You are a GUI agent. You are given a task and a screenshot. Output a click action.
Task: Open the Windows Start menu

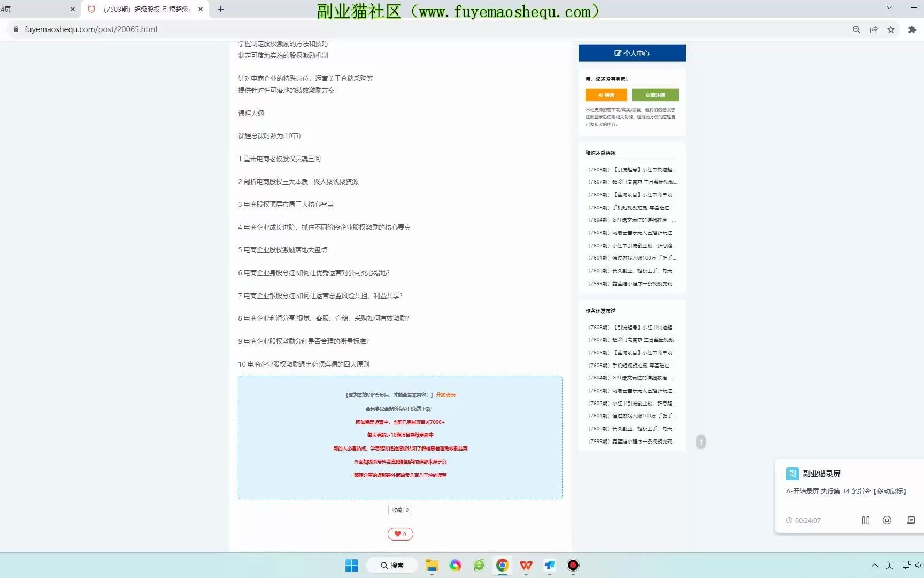click(351, 565)
